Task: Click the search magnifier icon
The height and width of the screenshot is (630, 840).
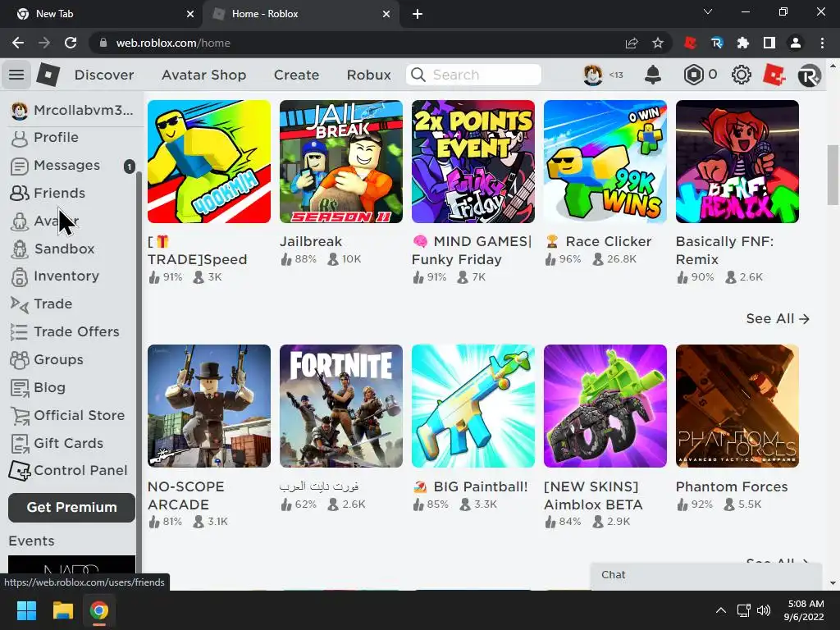Action: [418, 75]
